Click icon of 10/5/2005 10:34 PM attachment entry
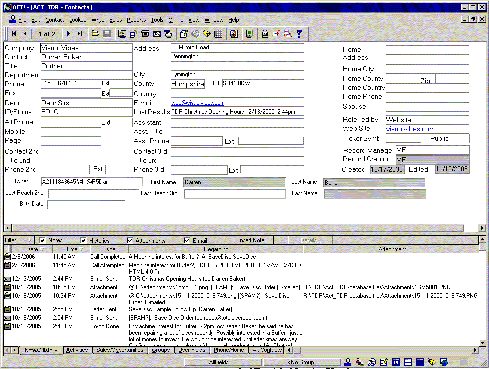 point(7,295)
